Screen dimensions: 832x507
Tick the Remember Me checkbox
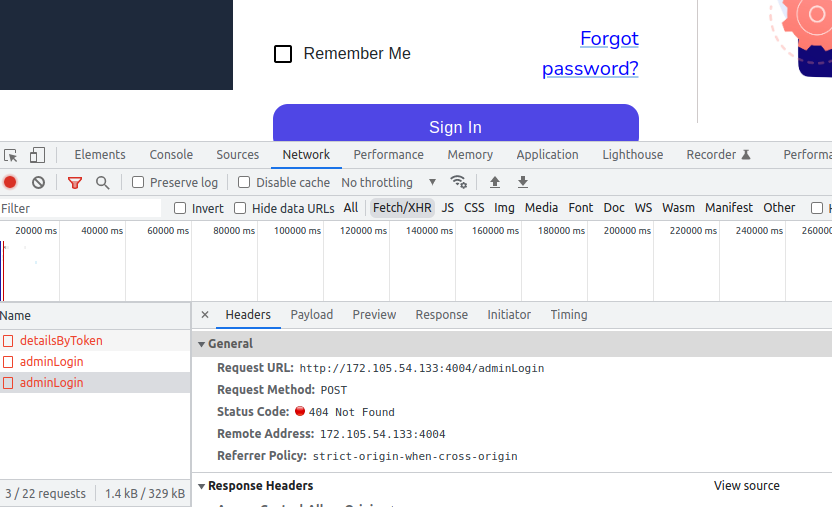tap(283, 54)
